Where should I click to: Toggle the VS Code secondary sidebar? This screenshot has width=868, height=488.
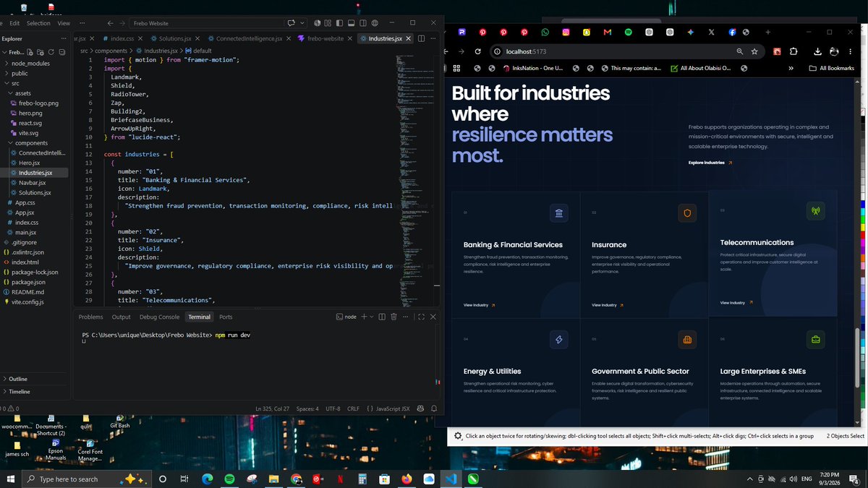tap(362, 23)
